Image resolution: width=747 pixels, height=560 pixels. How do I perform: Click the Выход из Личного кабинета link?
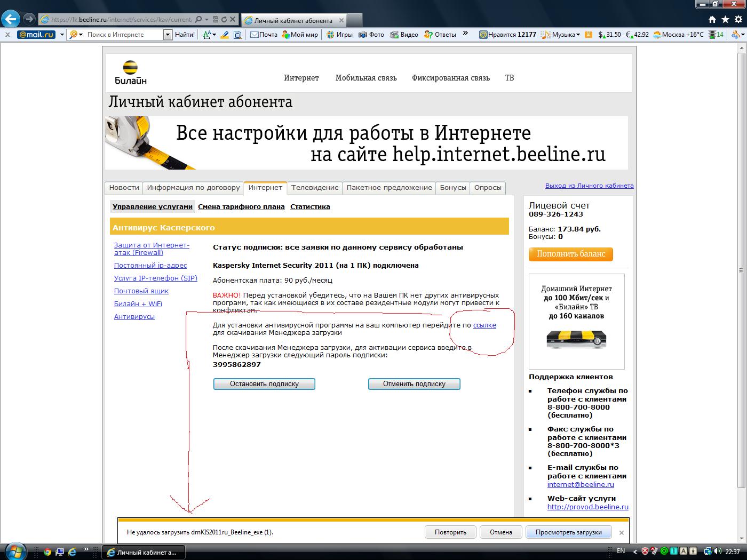pos(590,186)
